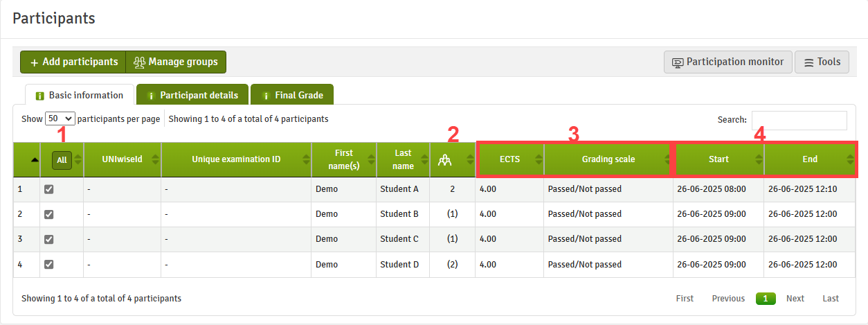Uncheck the checkbox for Student B
868x325 pixels.
[x=48, y=214]
